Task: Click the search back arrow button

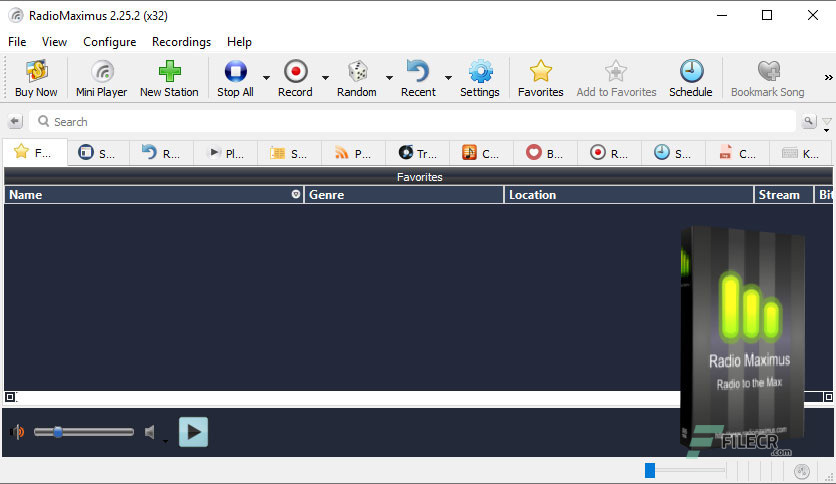Action: [x=15, y=122]
